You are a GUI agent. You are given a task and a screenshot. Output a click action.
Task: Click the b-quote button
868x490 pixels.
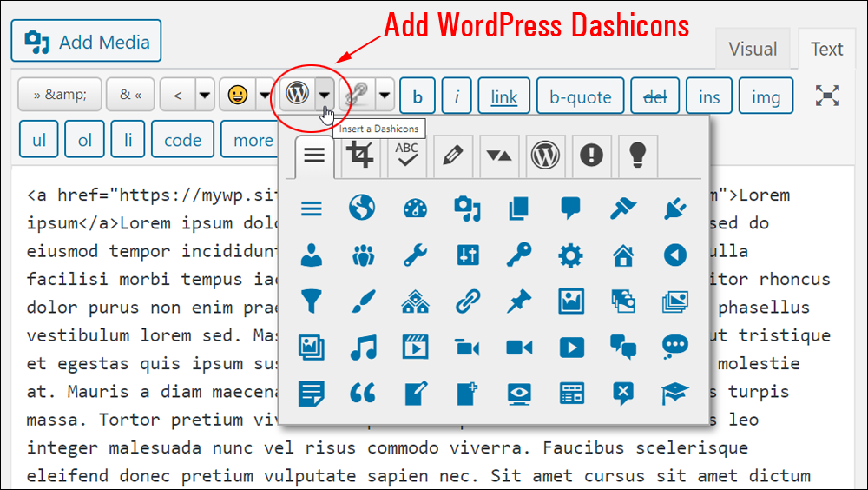pyautogui.click(x=580, y=96)
